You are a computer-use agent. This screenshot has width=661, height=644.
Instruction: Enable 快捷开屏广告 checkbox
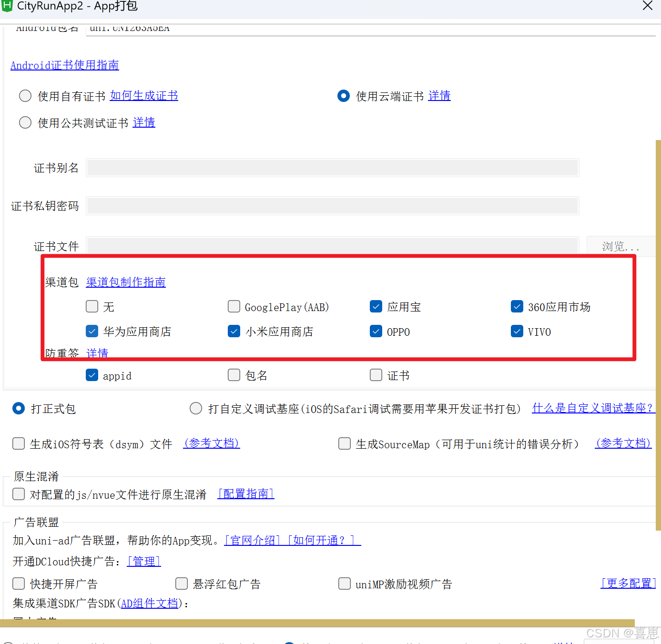(x=18, y=584)
